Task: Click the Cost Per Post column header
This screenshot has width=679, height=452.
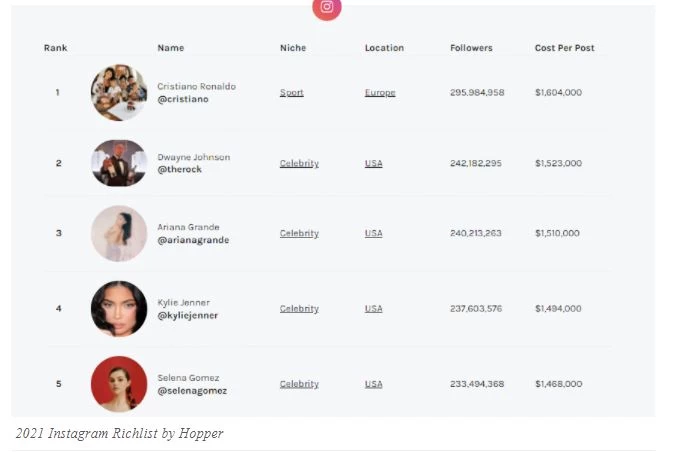Action: (x=564, y=48)
